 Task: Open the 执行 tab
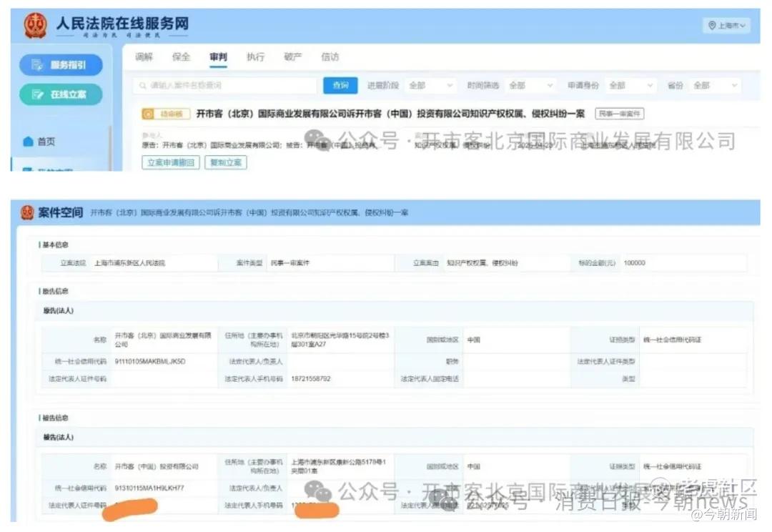[x=255, y=57]
